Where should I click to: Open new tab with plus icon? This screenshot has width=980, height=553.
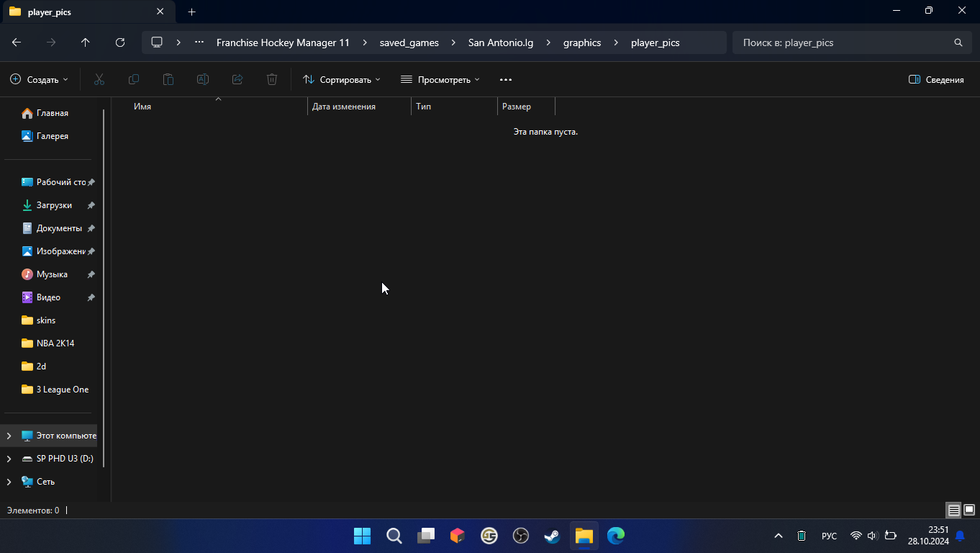(191, 12)
